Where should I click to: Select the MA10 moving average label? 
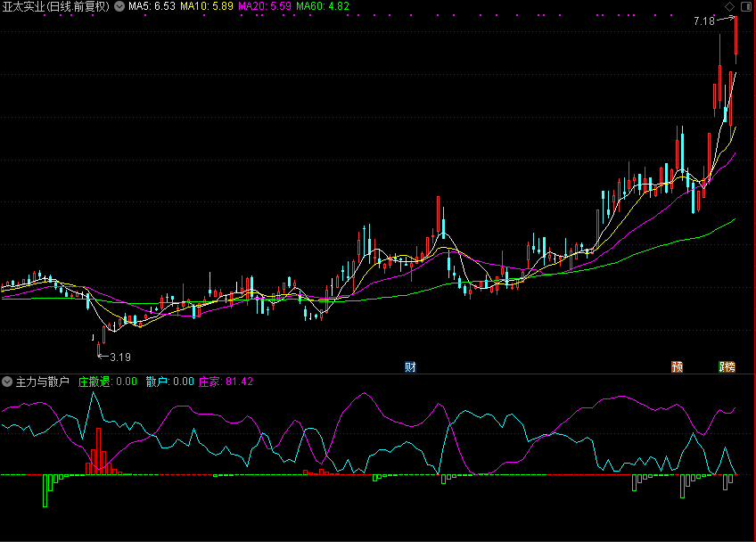[206, 6]
